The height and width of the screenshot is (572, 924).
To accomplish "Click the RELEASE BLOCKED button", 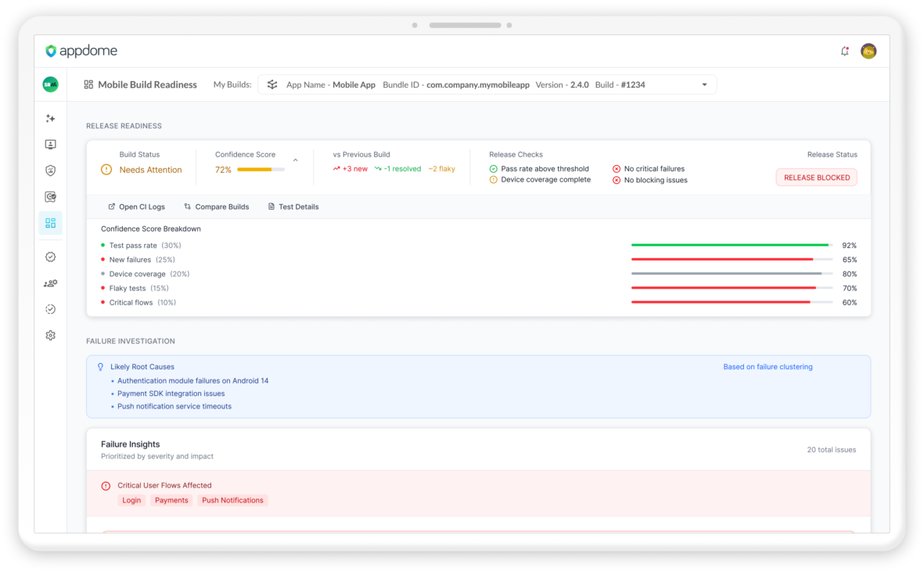I will click(816, 178).
